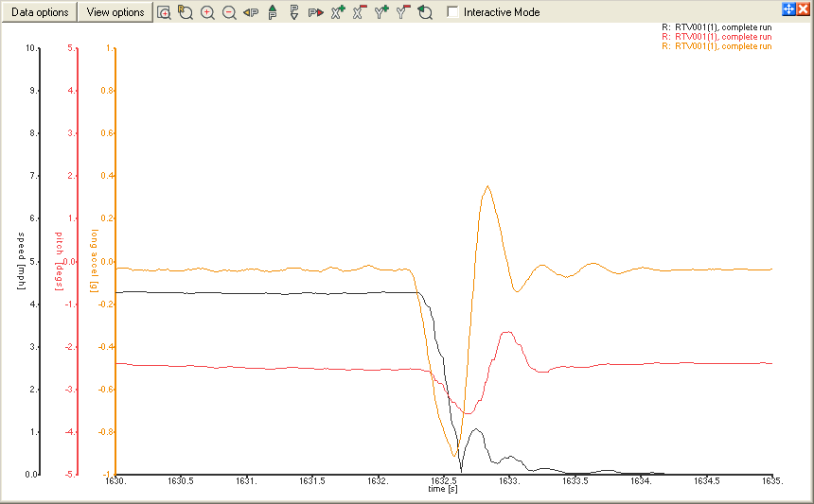Viewport: 814px width, 504px height.
Task: Click the undo previous zoom icon
Action: [x=425, y=12]
